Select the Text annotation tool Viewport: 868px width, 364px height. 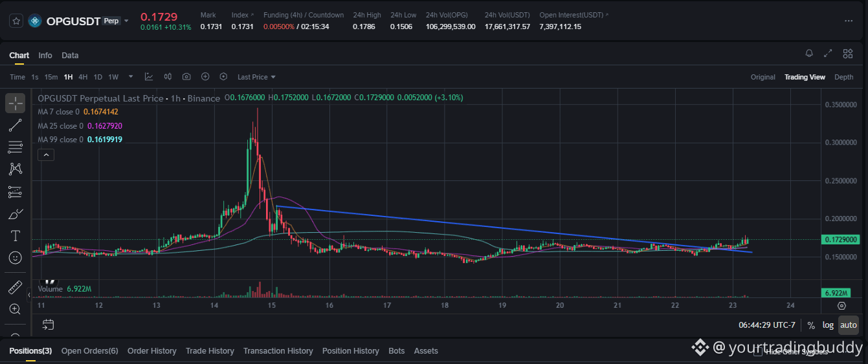(16, 235)
